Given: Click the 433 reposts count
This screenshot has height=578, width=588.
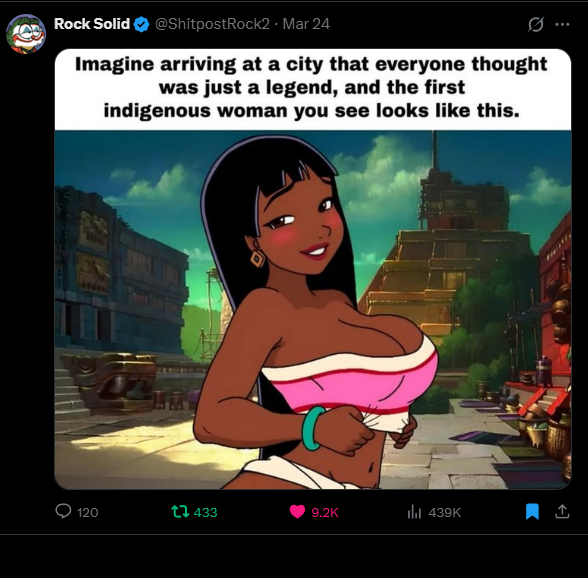Looking at the screenshot, I should click(206, 512).
